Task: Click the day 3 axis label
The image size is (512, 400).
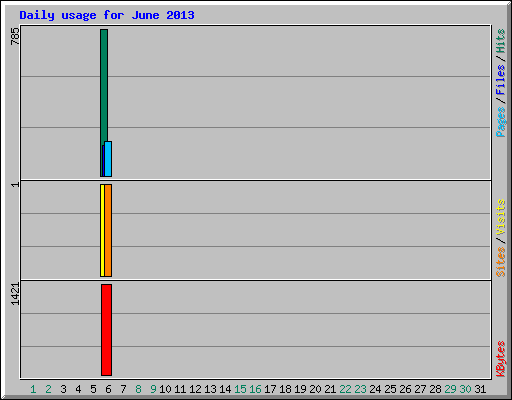Action: tap(63, 389)
